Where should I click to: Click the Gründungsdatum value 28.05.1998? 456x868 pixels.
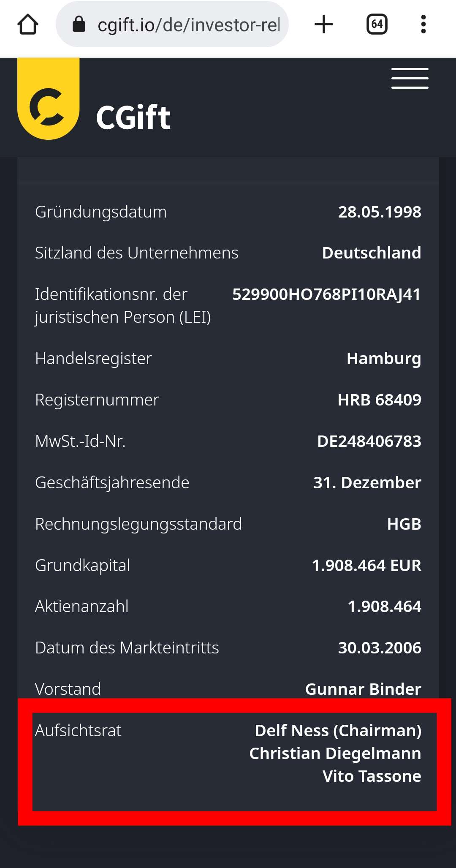379,212
